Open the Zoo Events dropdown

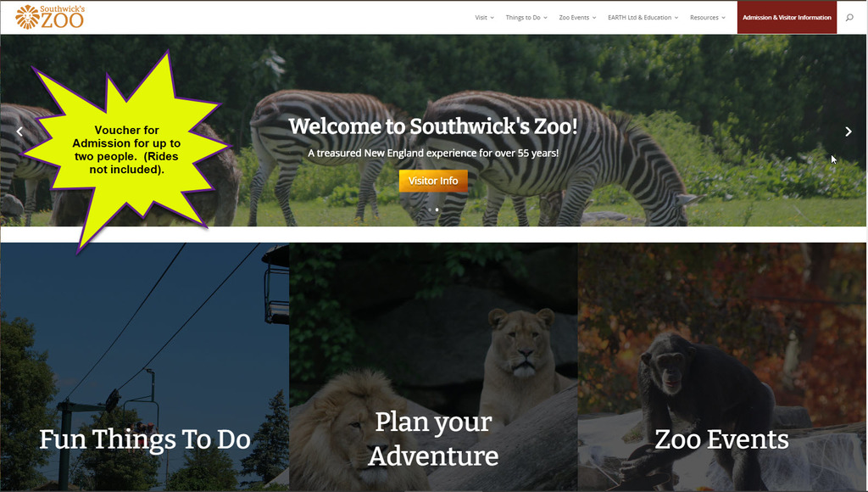[x=577, y=18]
